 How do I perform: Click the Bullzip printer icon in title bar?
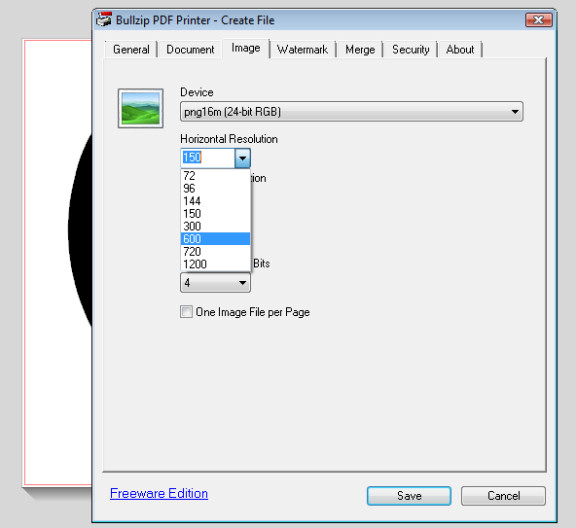pyautogui.click(x=104, y=19)
